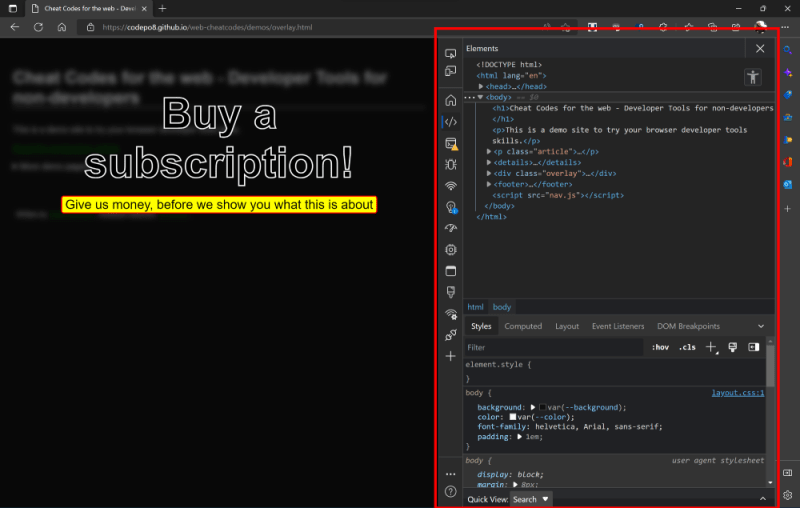Click the lightbulb icon with blue badge
800x508 pixels.
tap(451, 207)
